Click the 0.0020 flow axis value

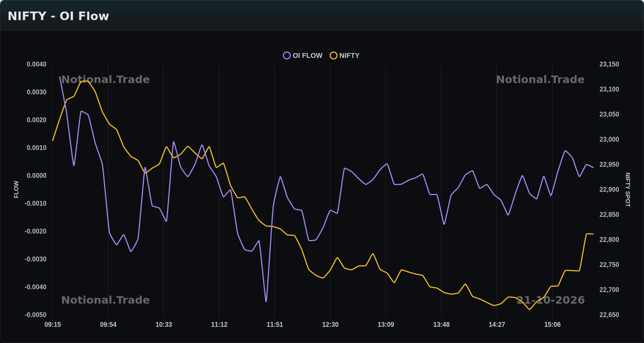(x=36, y=120)
